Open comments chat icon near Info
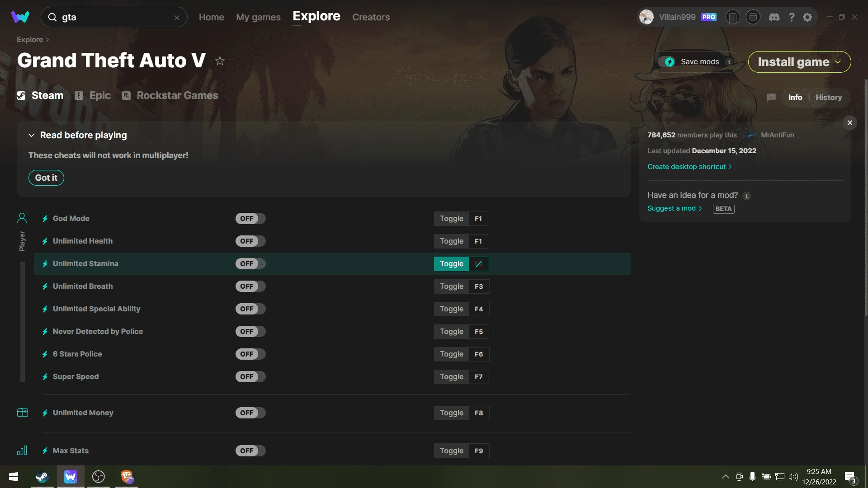 coord(772,97)
